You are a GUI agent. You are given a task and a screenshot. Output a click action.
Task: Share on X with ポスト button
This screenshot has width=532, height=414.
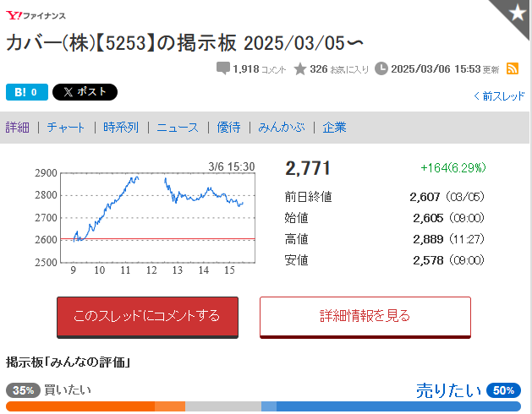click(x=85, y=92)
